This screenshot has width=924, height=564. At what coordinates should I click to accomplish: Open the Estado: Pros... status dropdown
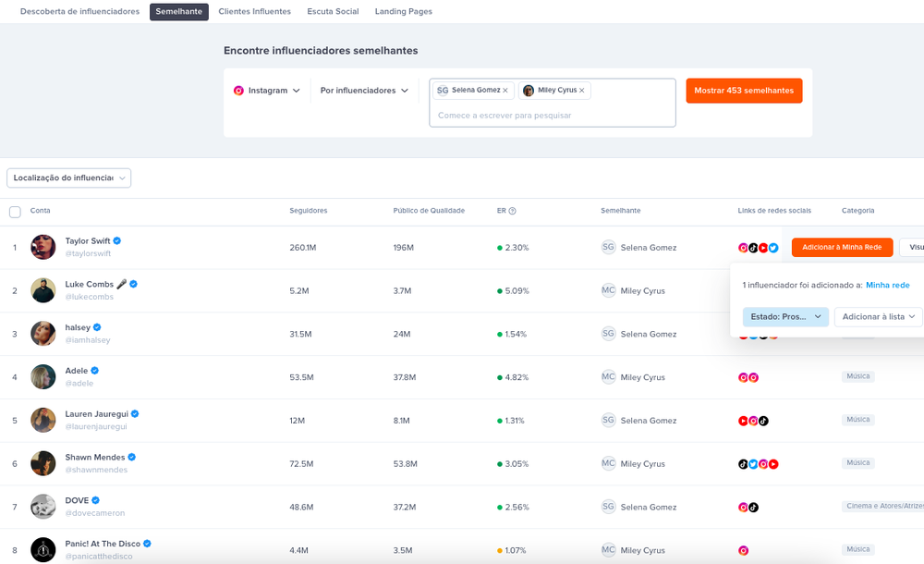(x=785, y=317)
